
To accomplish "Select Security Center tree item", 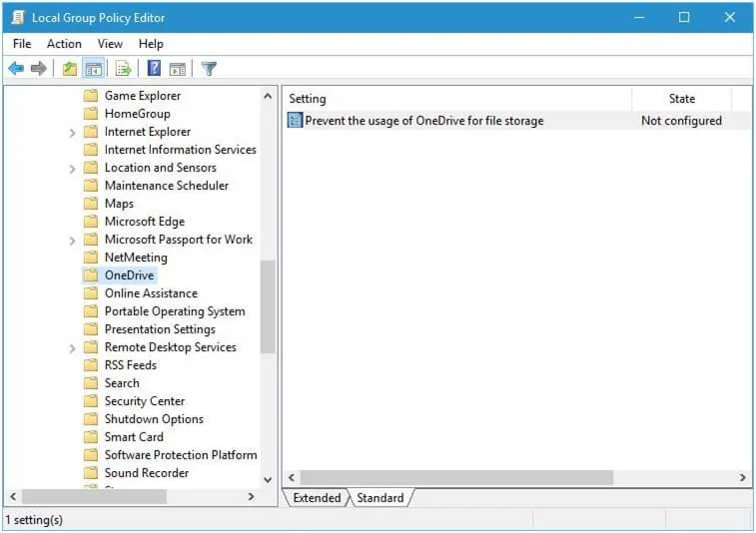I will 145,401.
